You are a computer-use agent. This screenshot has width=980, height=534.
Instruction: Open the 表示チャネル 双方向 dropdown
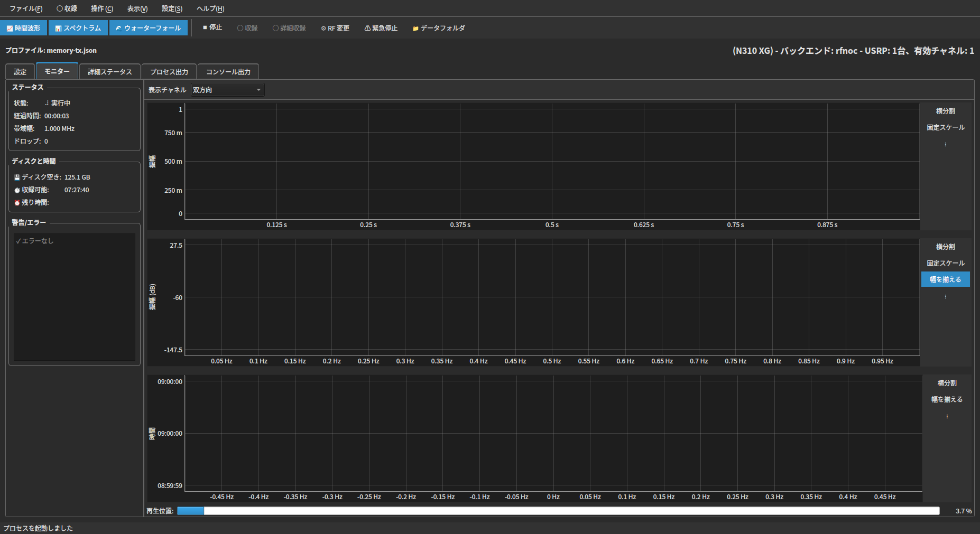[227, 90]
